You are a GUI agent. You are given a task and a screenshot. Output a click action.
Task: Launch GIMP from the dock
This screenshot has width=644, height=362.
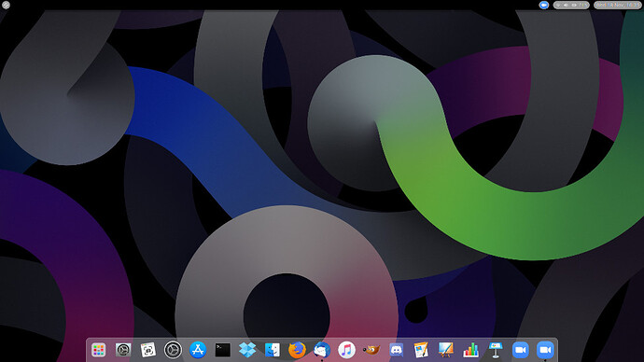click(x=371, y=350)
